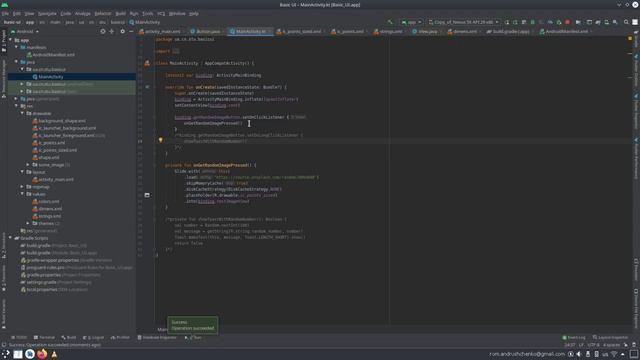Switch to the View.java editor tab
This screenshot has height=360, width=640.
426,31
